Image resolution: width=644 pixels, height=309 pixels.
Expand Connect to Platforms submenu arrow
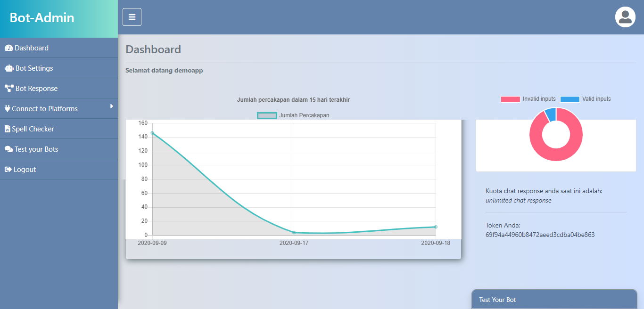[x=112, y=106]
